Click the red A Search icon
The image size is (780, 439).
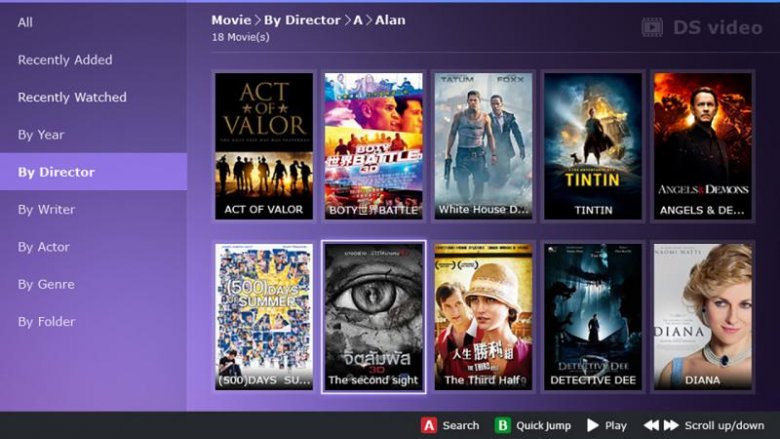pos(429,426)
